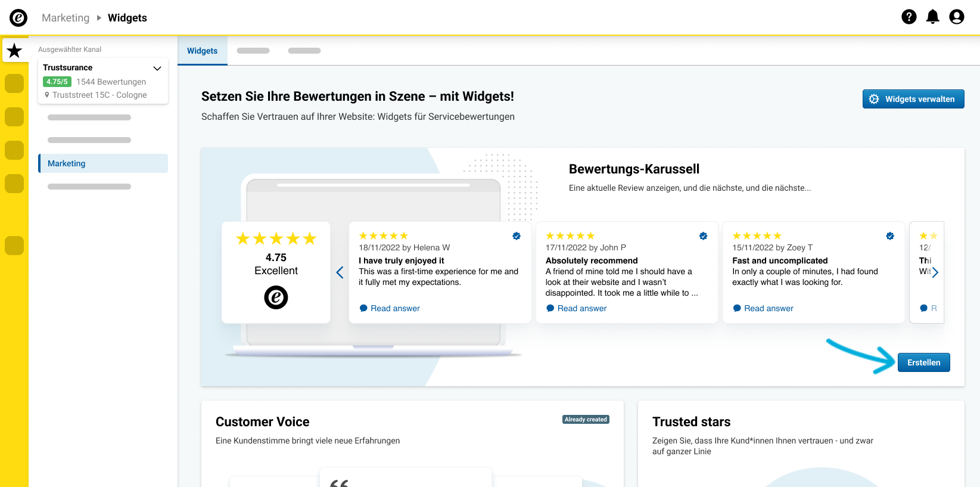980x487 pixels.
Task: Click the Already created badge on Customer Voice
Action: (x=586, y=420)
